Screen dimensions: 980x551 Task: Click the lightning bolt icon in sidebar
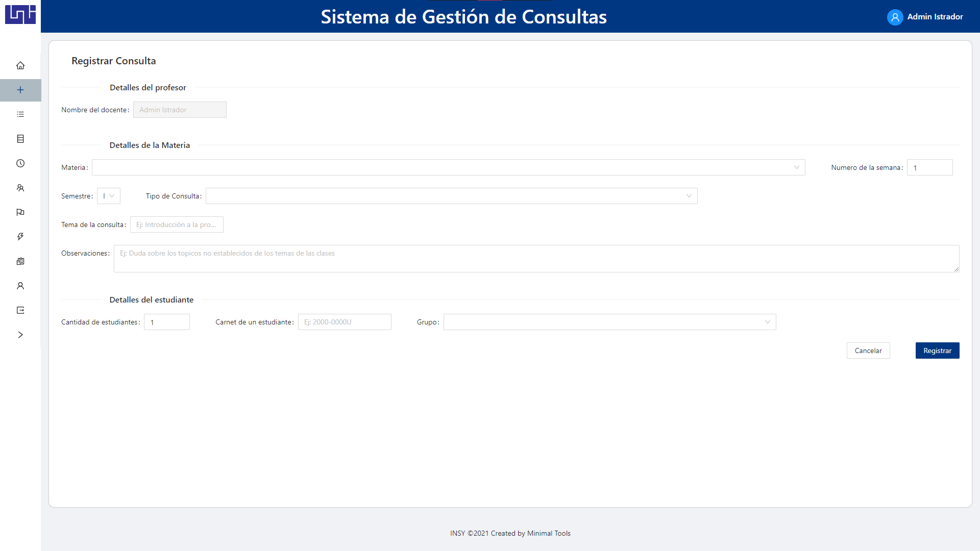[x=20, y=237]
